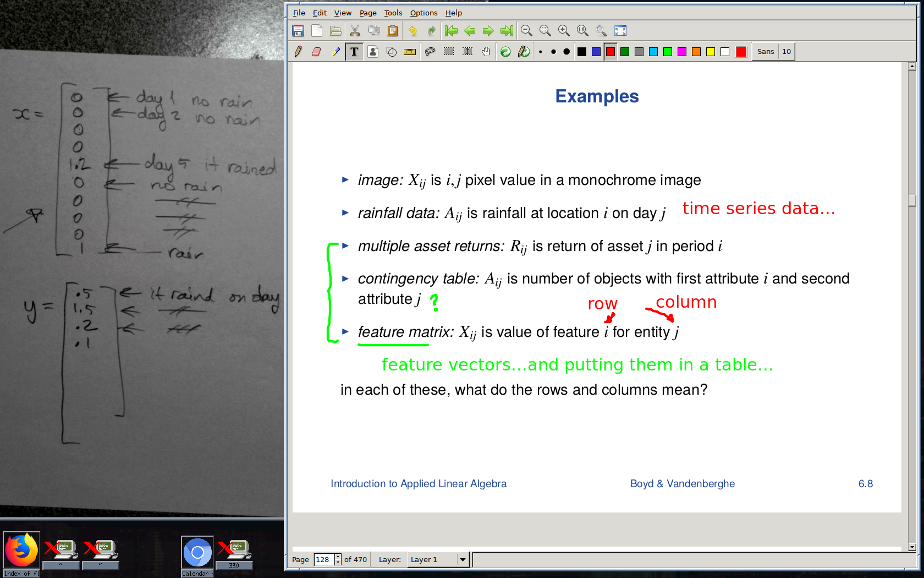Select the Highlighter tool
Viewport: 924px width, 578px height.
335,52
